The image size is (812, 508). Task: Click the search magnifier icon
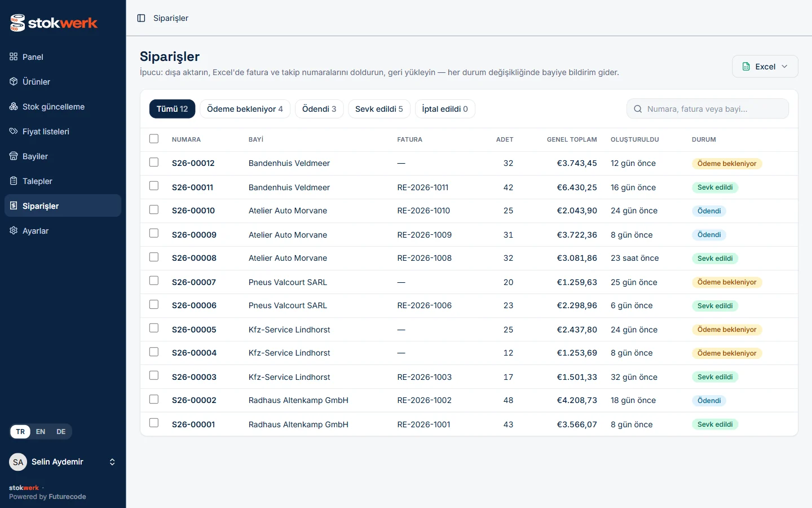[638, 109]
